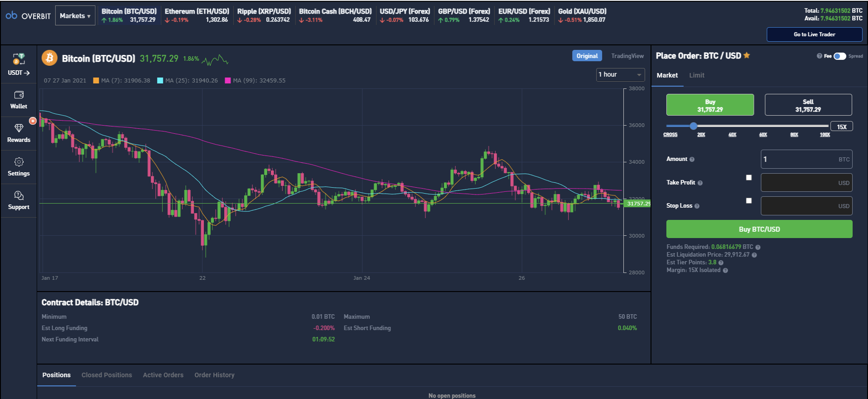Screen dimensions: 868x399
Task: Click the Overbit logo
Action: 28,16
